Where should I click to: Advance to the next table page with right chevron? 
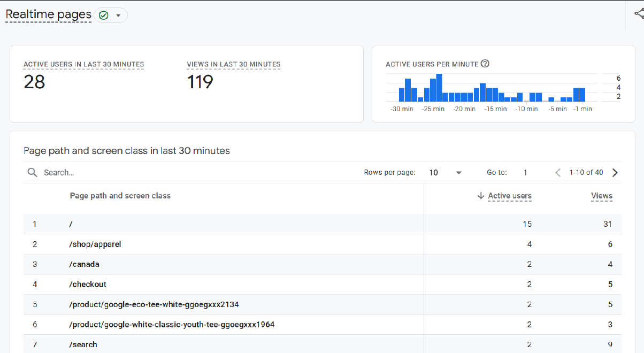click(x=615, y=172)
